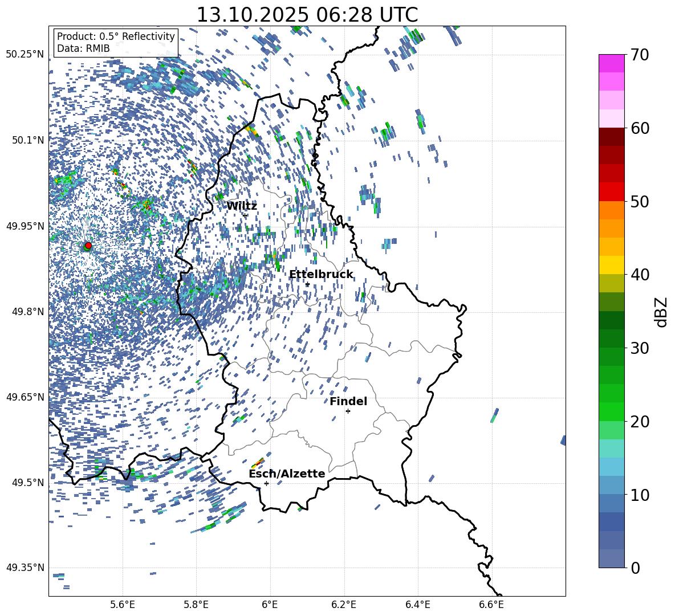
Task: Click the 13.10.2025 06:28 UTC title
Action: [307, 15]
